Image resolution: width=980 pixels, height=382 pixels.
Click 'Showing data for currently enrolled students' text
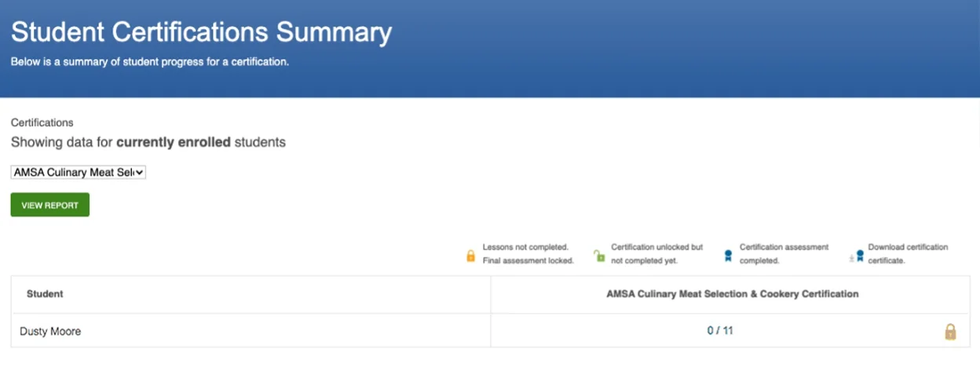click(x=148, y=143)
